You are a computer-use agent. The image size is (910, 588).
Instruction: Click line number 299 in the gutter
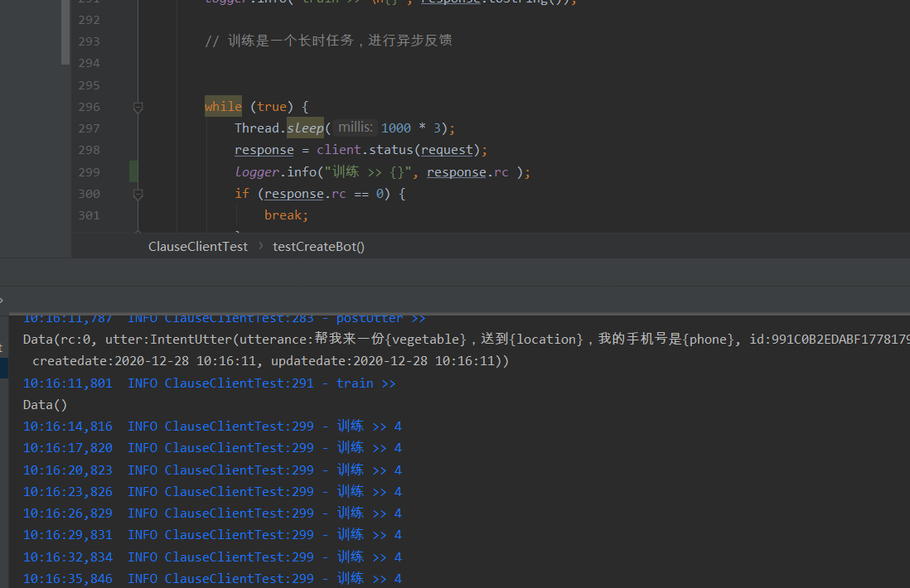point(90,172)
